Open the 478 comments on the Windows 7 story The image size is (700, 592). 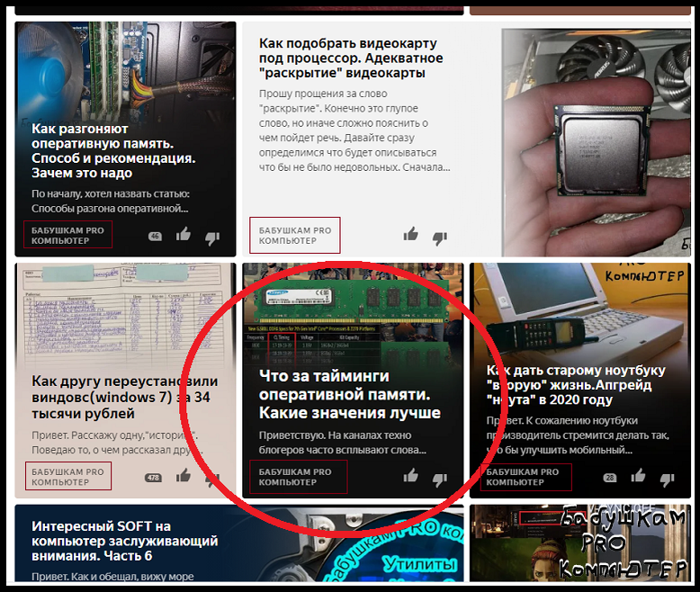point(154,478)
